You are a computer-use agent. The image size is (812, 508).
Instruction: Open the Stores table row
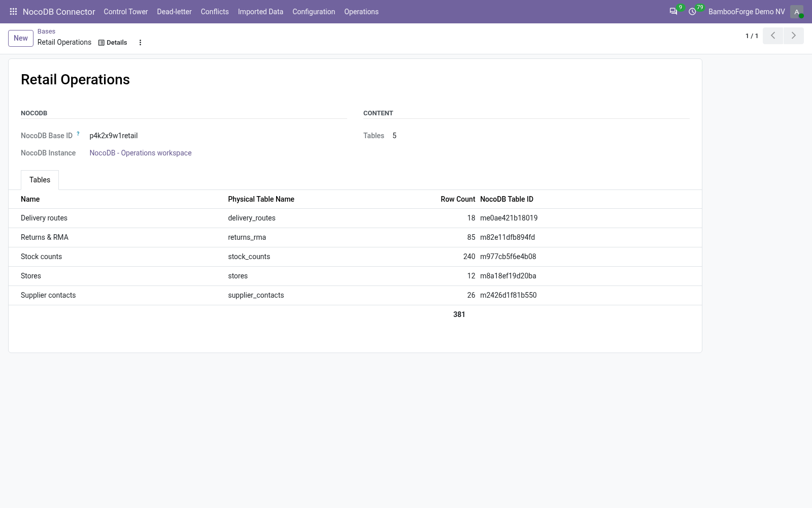[x=355, y=276]
